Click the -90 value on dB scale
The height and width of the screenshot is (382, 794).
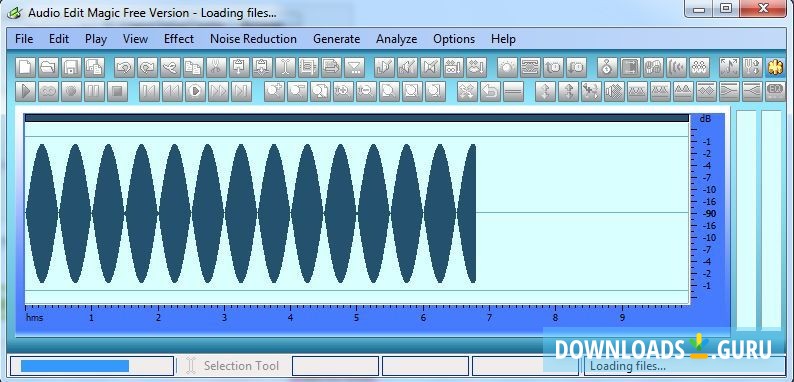pos(709,213)
